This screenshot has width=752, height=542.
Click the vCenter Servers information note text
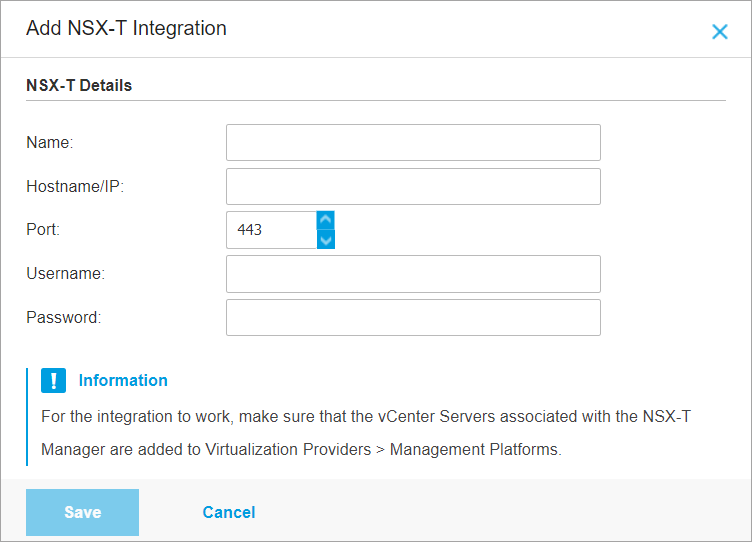click(365, 433)
